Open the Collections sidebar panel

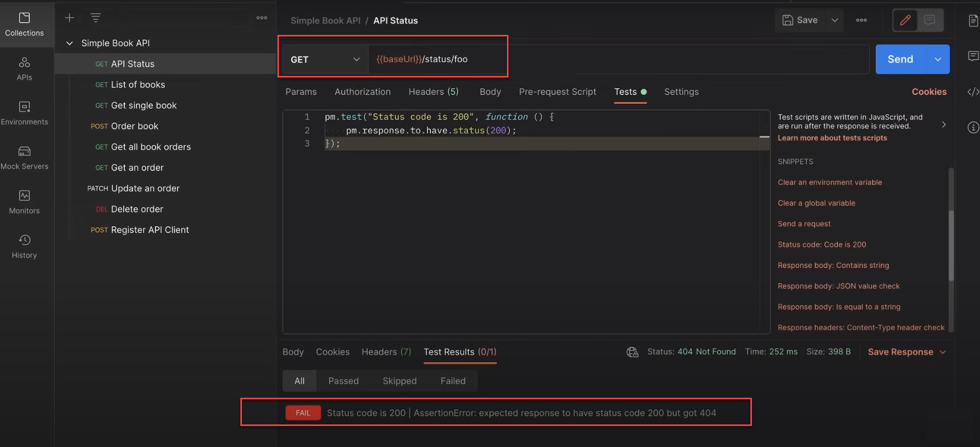click(24, 25)
